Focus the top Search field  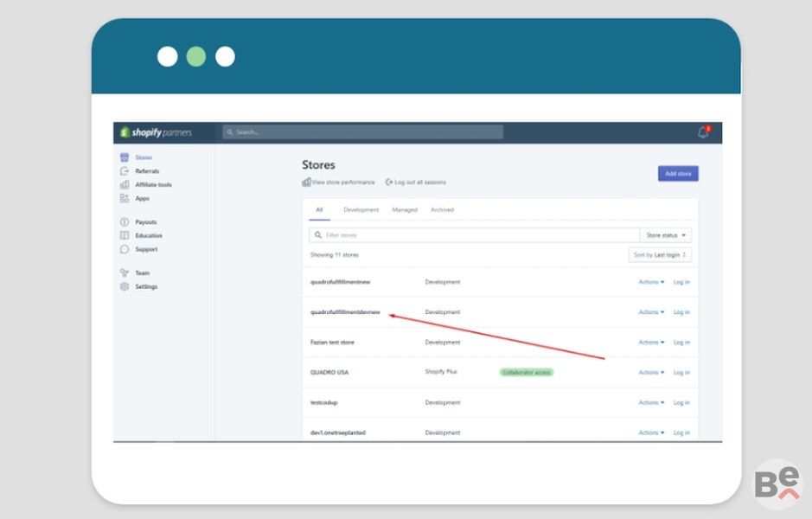tap(362, 132)
